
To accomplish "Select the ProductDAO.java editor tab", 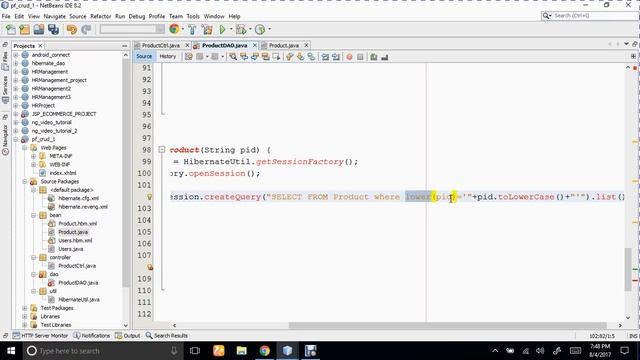I will [224, 45].
